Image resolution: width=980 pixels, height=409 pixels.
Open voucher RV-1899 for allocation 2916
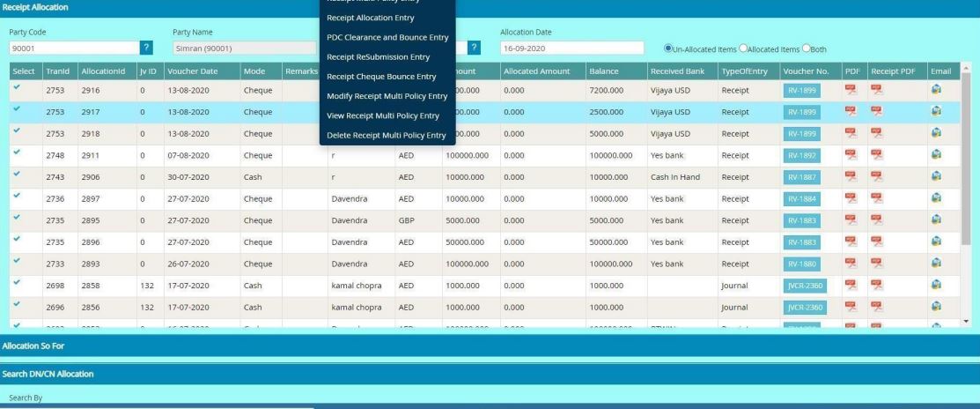pyautogui.click(x=802, y=91)
